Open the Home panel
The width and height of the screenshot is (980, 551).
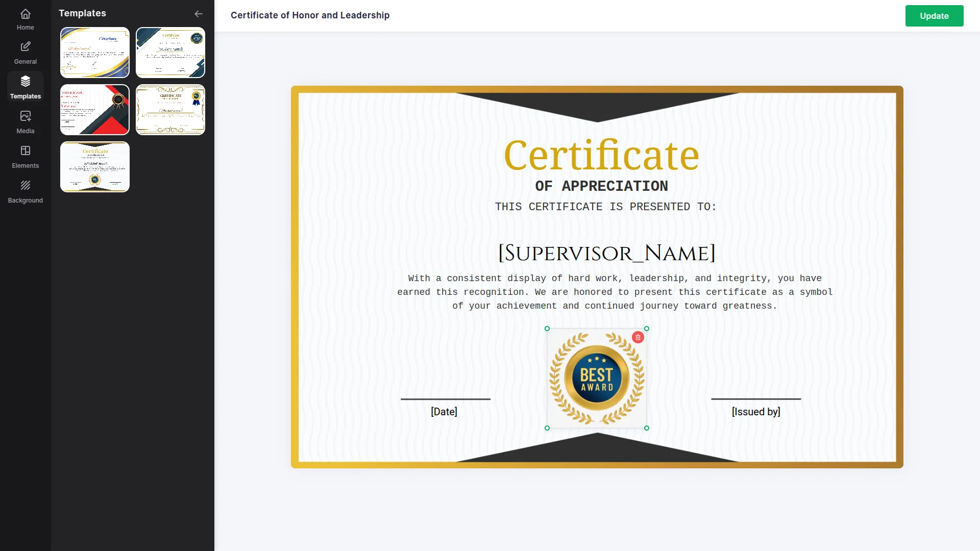(x=25, y=19)
